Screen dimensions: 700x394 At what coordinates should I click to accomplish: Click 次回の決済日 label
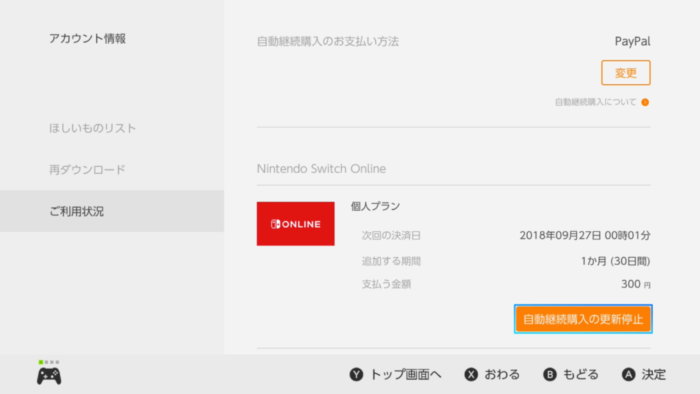pos(391,236)
